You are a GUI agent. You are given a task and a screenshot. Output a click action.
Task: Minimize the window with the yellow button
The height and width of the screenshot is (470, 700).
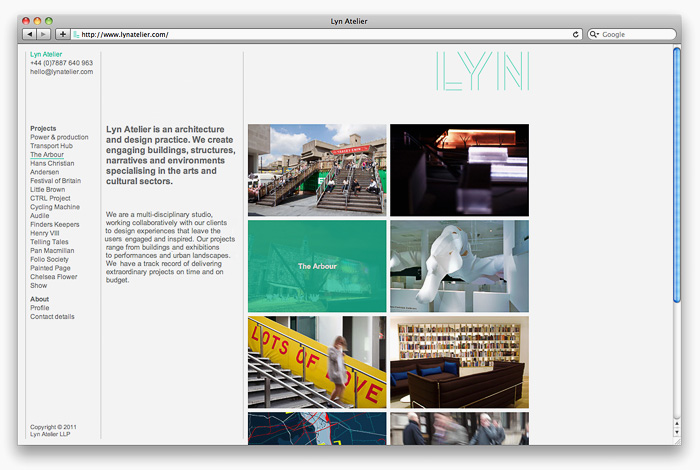(38, 21)
